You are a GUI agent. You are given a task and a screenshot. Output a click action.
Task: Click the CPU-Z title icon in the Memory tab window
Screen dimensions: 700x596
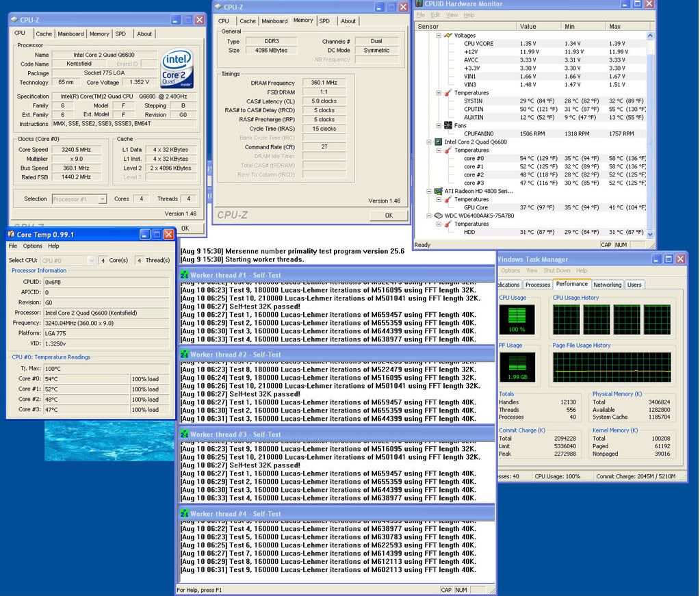click(218, 7)
